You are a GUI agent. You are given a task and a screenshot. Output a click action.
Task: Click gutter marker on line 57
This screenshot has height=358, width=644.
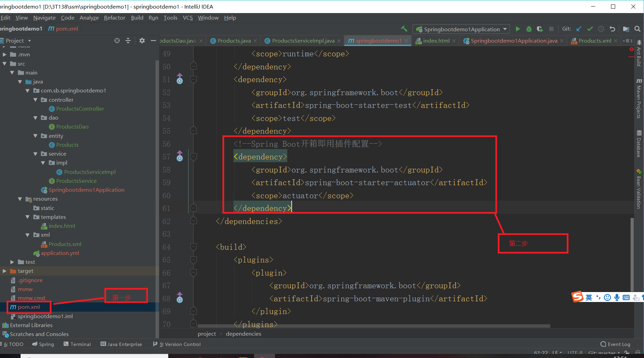(180, 156)
